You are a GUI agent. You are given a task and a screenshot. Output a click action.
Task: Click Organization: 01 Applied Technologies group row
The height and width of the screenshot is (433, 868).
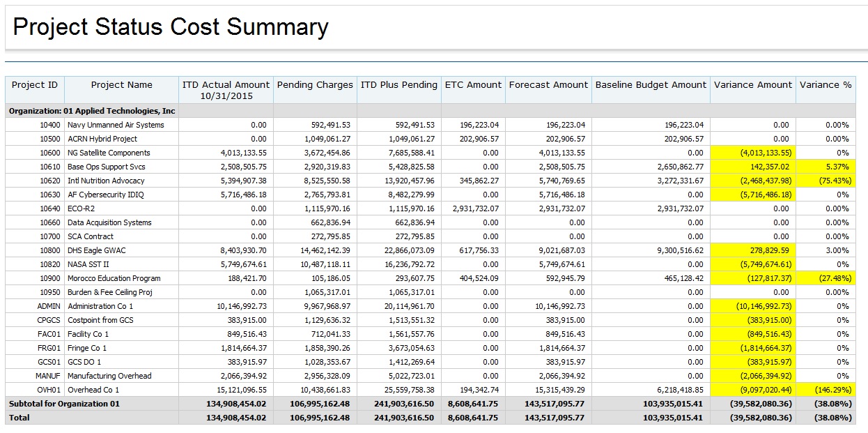tap(91, 111)
